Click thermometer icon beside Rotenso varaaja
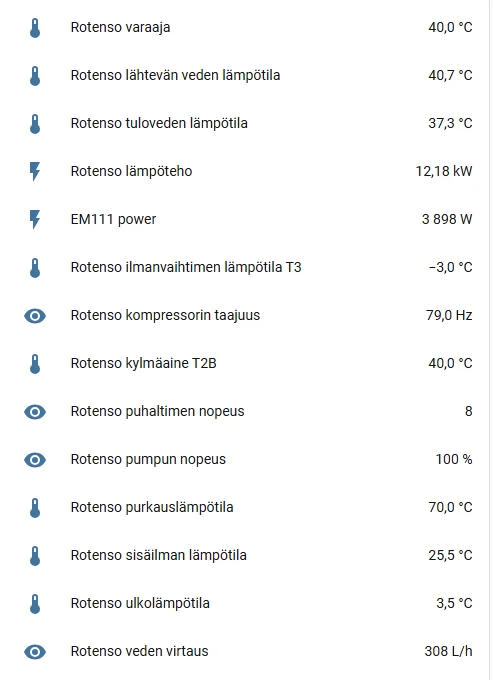 (x=35, y=28)
